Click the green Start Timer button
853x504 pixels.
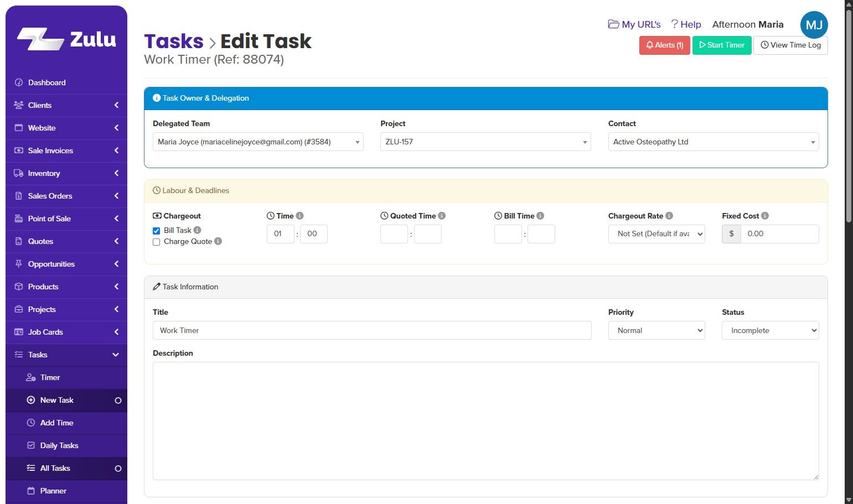[722, 45]
